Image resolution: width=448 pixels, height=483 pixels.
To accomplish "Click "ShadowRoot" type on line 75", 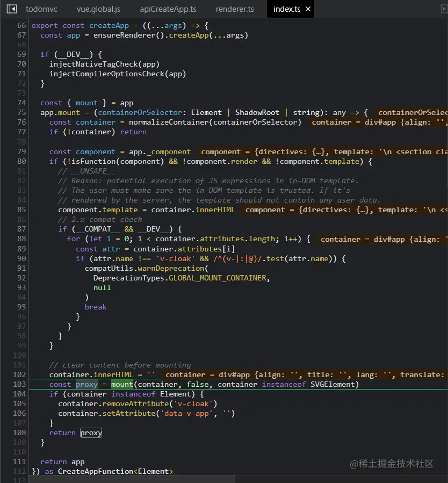I will click(257, 112).
